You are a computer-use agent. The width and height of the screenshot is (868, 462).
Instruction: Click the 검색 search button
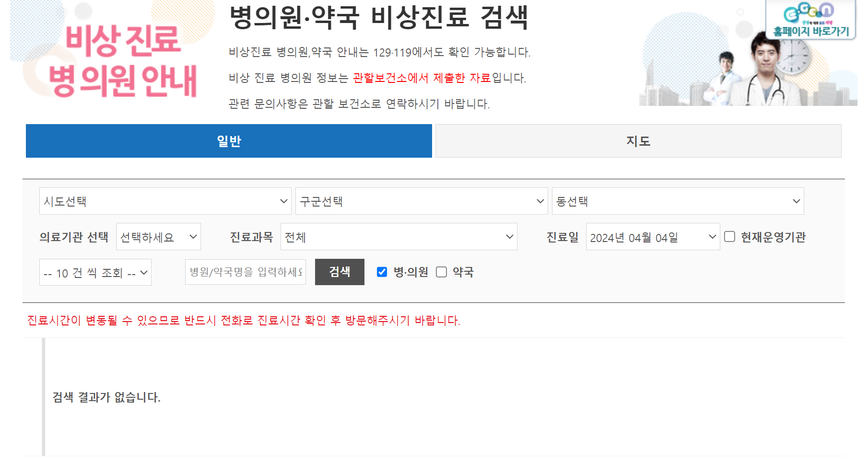pos(340,272)
